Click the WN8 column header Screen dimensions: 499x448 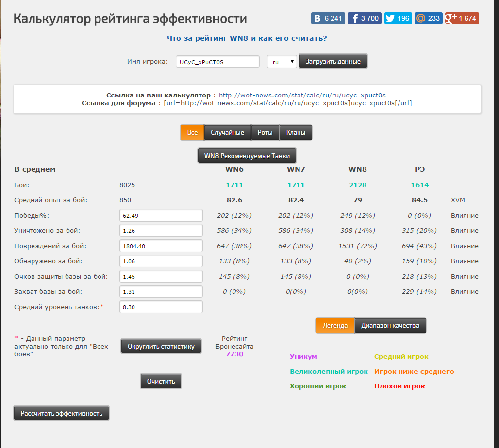click(358, 169)
